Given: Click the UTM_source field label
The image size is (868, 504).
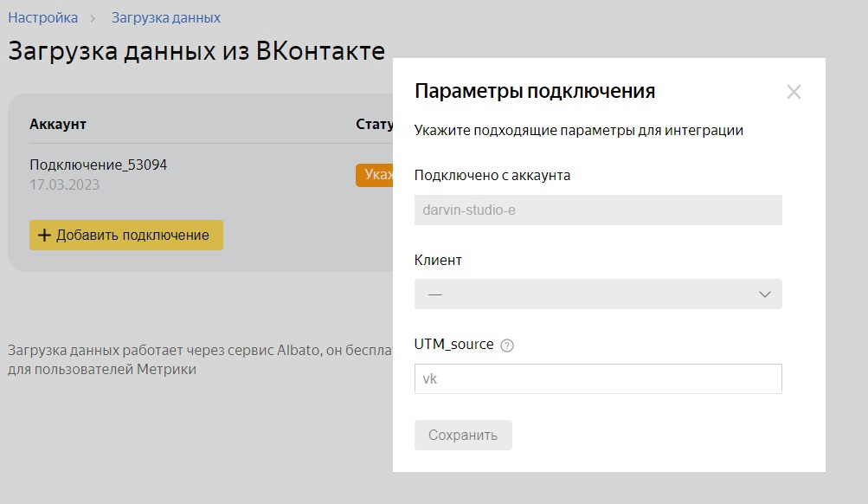Looking at the screenshot, I should pyautogui.click(x=453, y=345).
